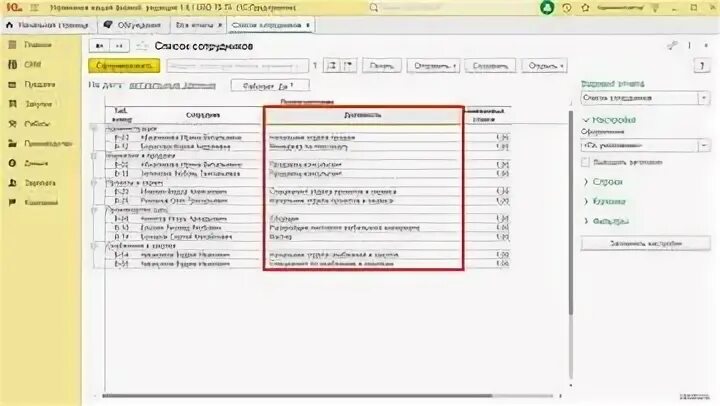Click the report link chain icon
The width and height of the screenshot is (720, 406).
672,45
